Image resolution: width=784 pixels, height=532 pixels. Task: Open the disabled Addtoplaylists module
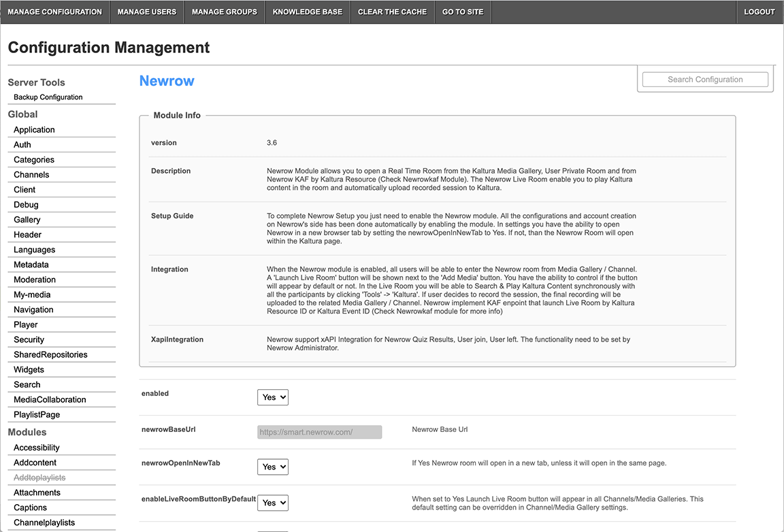39,478
